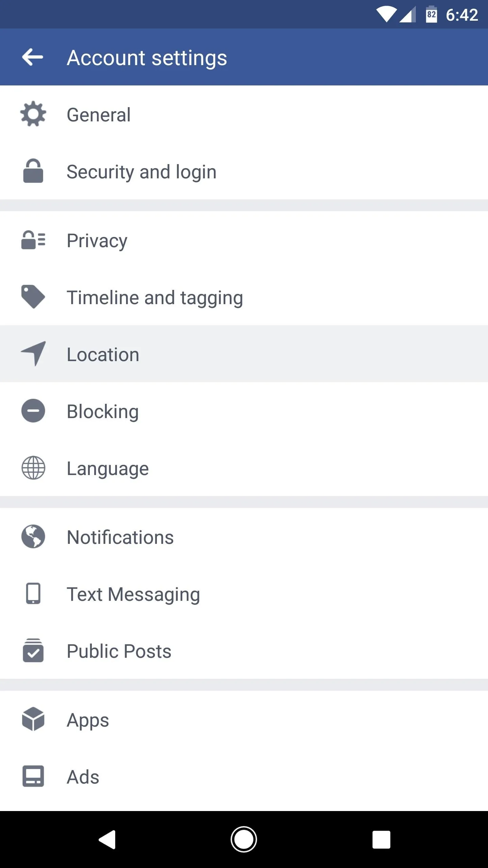The image size is (488, 868).
Task: Open Text Messaging settings
Action: pos(244,594)
